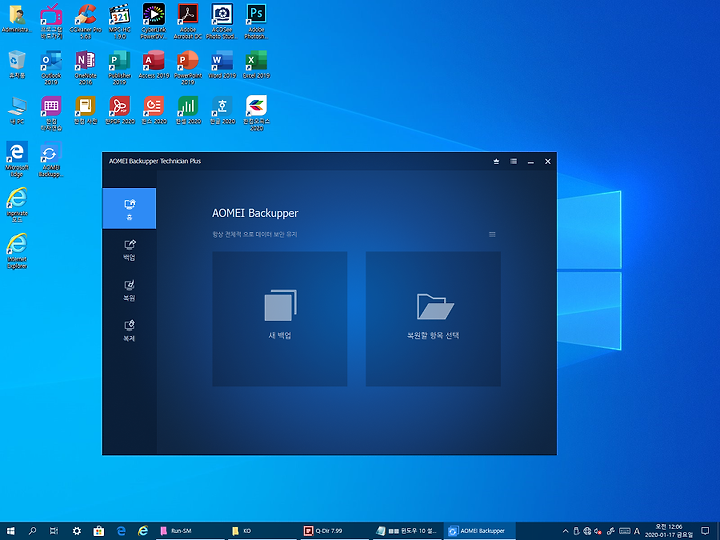Open the touch keyboard tray icon
Screen dimensions: 720x540
(624, 531)
